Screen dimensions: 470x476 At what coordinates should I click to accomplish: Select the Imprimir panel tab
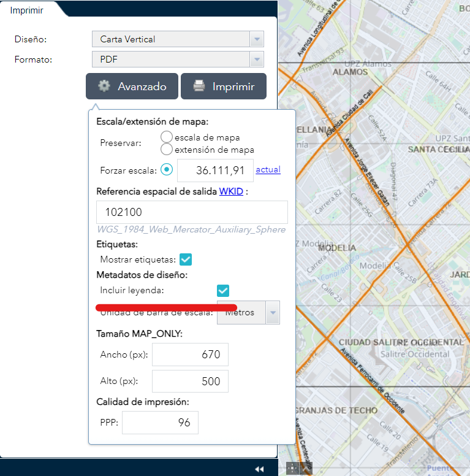pyautogui.click(x=27, y=10)
